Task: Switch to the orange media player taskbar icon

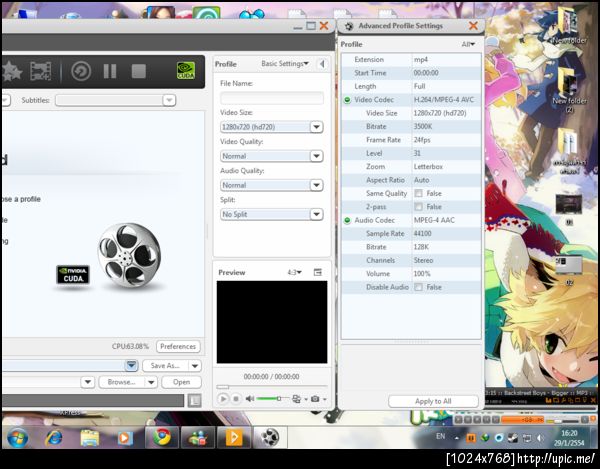Action: pyautogui.click(x=234, y=437)
